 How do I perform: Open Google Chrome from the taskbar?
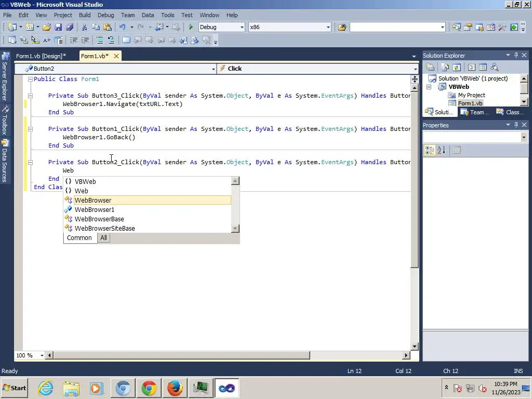coord(149,388)
